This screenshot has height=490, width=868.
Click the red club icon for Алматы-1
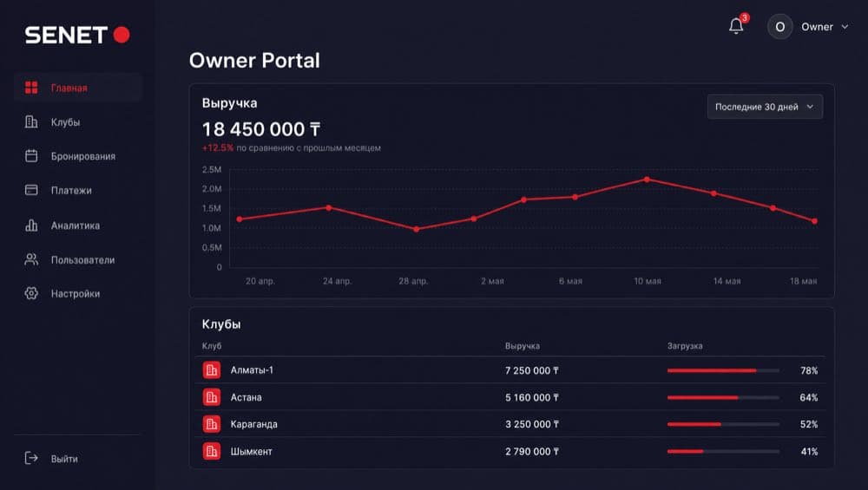tap(212, 370)
